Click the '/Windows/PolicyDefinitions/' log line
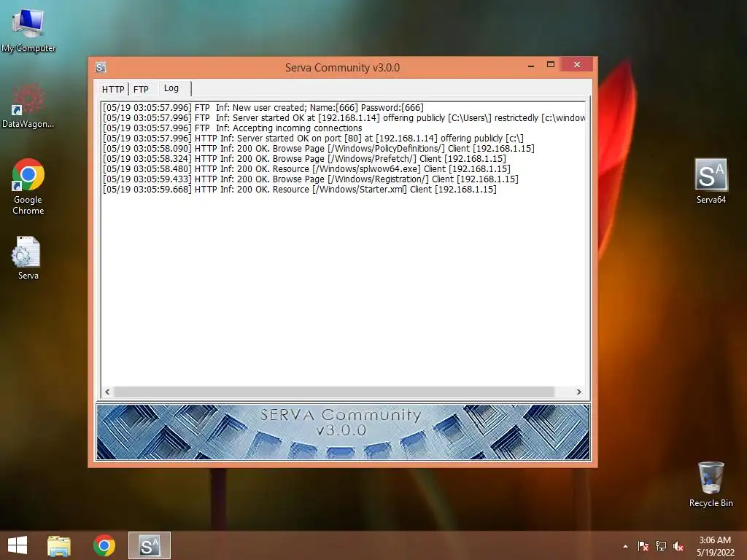The height and width of the screenshot is (560, 747). (318, 149)
